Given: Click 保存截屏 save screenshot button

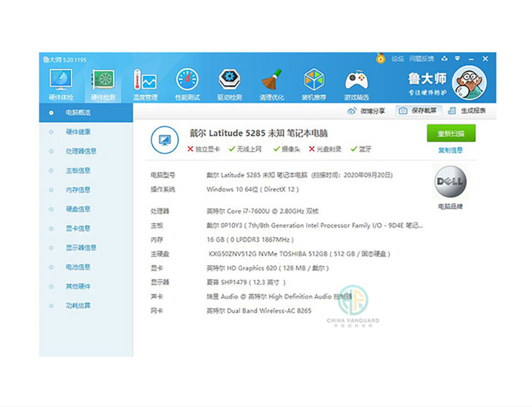Looking at the screenshot, I should coord(418,111).
